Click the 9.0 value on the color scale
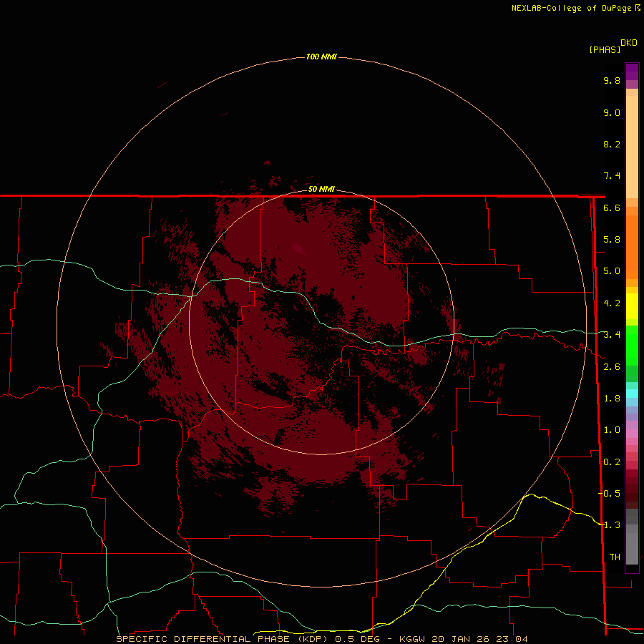Viewport: 644px width, 644px height. pyautogui.click(x=612, y=112)
